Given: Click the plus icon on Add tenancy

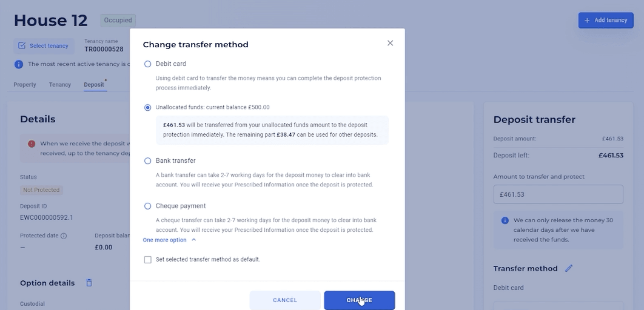Looking at the screenshot, I should tap(587, 20).
